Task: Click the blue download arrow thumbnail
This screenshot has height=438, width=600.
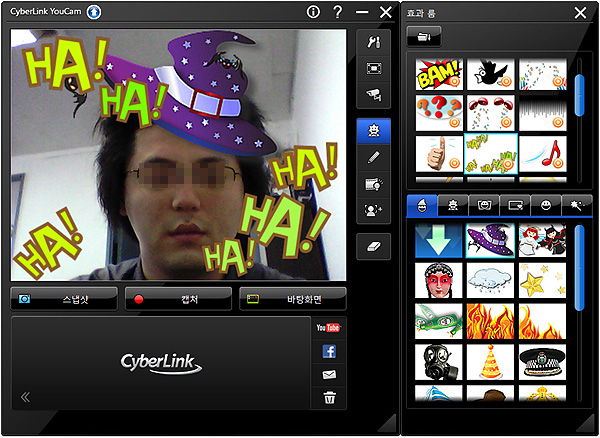Action: pyautogui.click(x=439, y=240)
